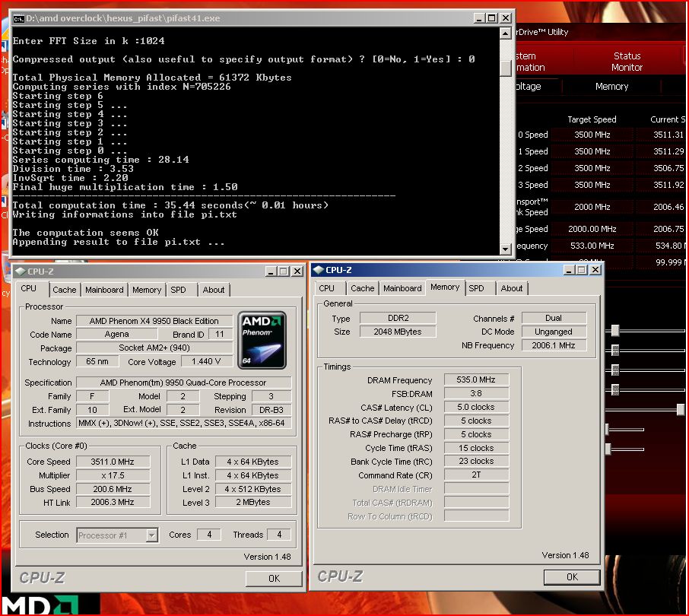The height and width of the screenshot is (616, 689).
Task: Click the console scrollbar up arrow
Action: pyautogui.click(x=505, y=33)
